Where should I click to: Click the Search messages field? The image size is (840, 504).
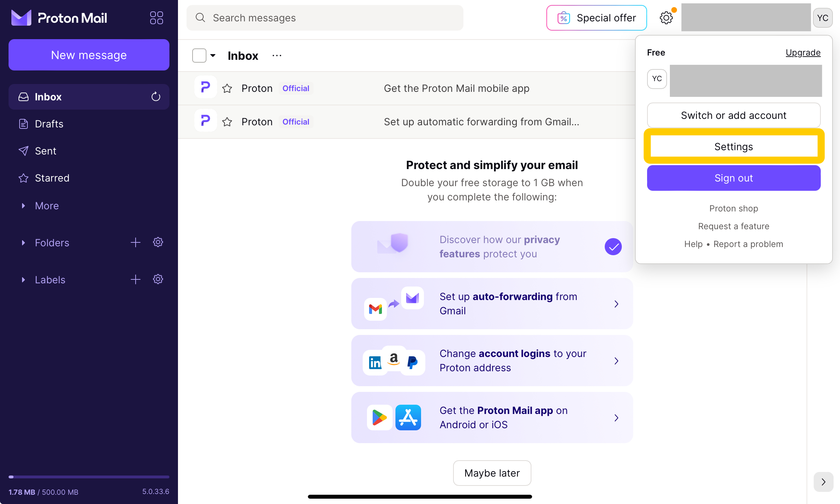[325, 18]
